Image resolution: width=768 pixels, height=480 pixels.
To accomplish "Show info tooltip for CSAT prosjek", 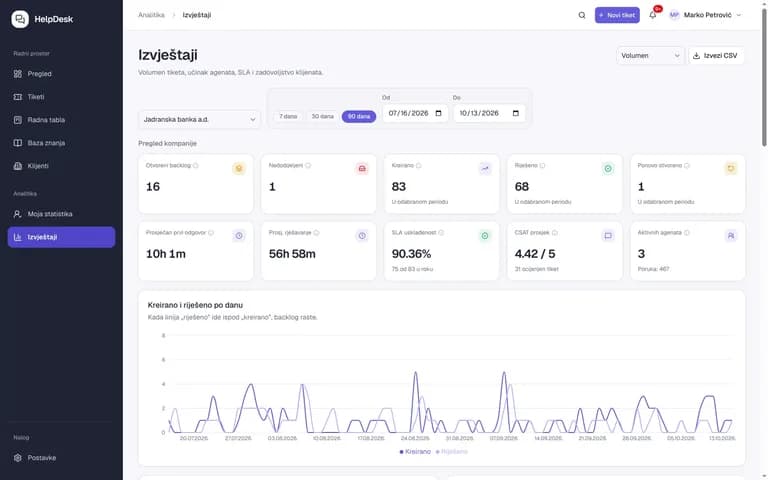I will point(554,233).
